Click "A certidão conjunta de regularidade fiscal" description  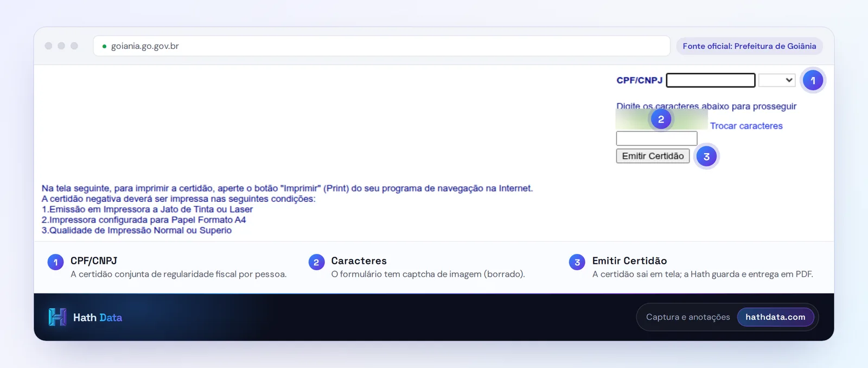(178, 274)
